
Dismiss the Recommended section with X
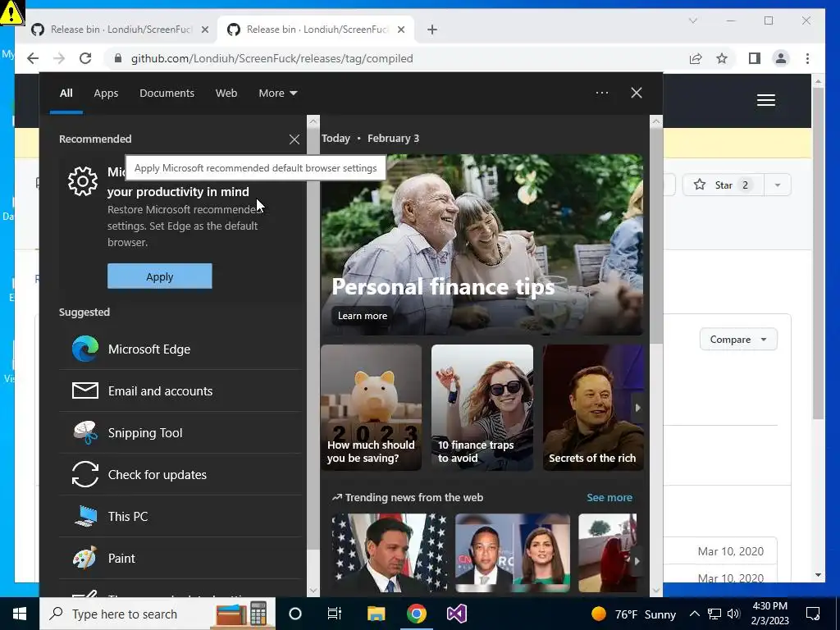294,139
